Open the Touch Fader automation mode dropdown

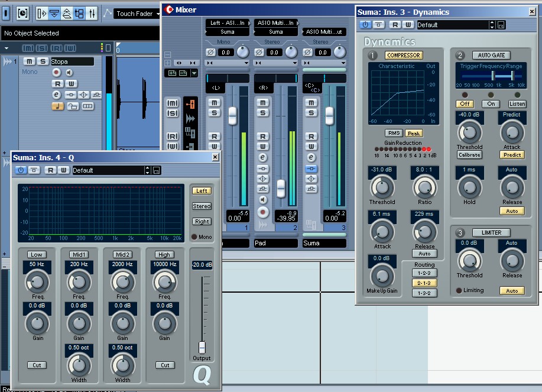[x=137, y=13]
